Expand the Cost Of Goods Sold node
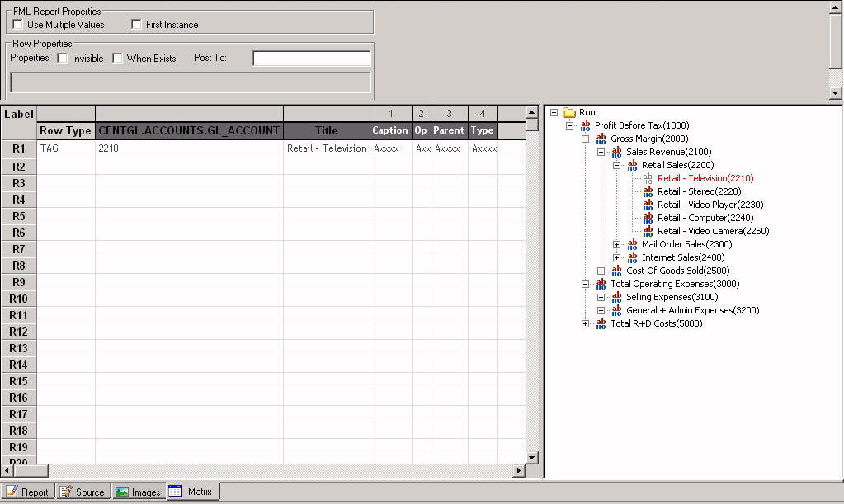Image resolution: width=844 pixels, height=504 pixels. tap(601, 271)
